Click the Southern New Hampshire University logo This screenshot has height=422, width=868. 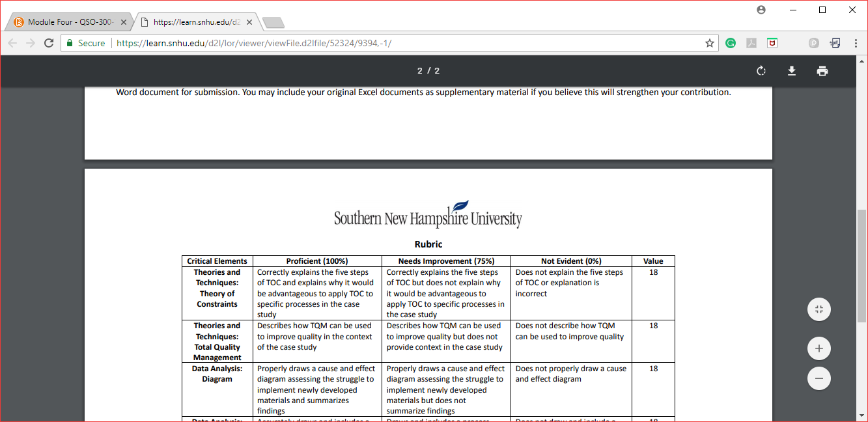428,215
